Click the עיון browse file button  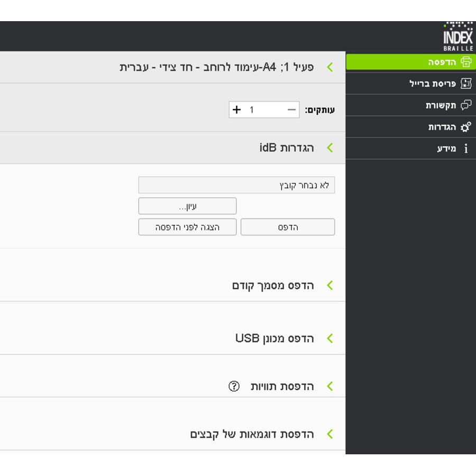(x=187, y=206)
